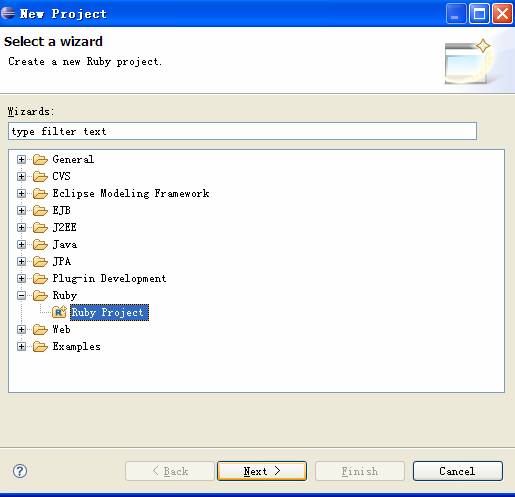Click the disabled Finish button
Image resolution: width=515 pixels, height=497 pixels.
click(360, 471)
